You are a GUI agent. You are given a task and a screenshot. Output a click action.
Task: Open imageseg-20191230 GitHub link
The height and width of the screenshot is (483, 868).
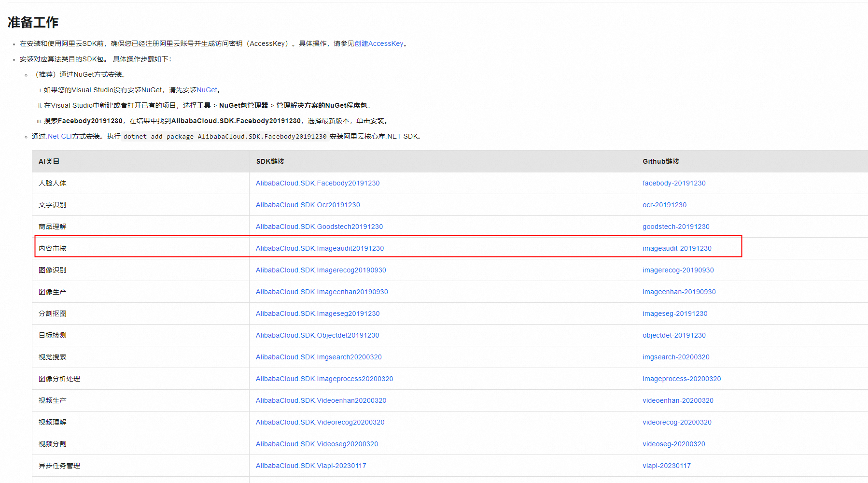point(675,313)
